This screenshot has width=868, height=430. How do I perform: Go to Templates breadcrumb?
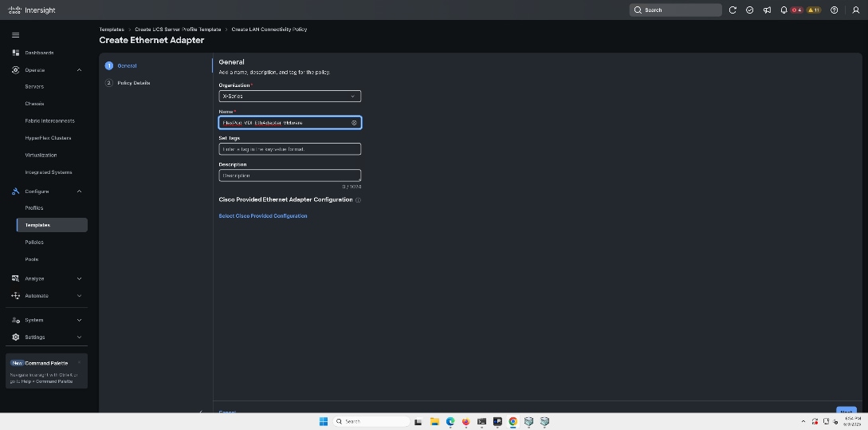pos(112,30)
